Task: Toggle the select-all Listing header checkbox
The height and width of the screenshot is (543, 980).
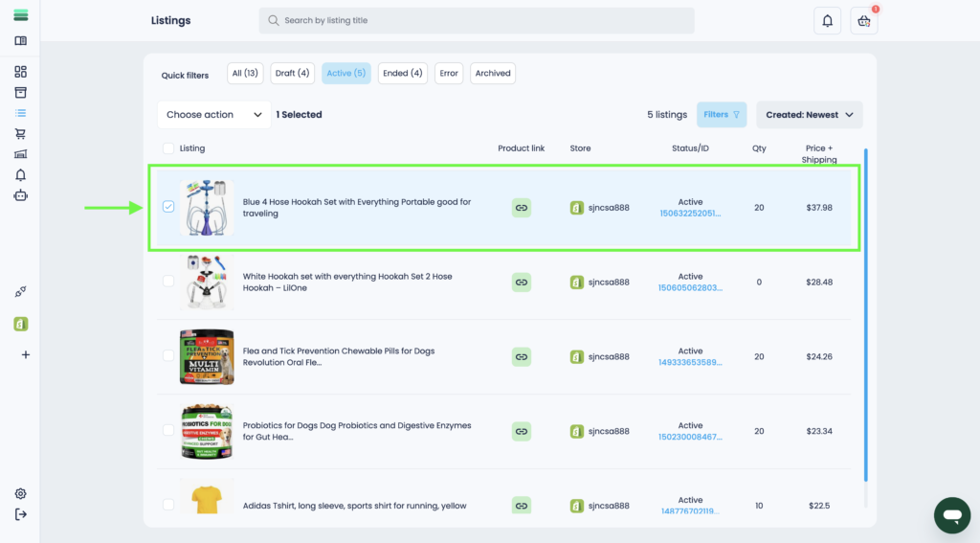Action: click(x=168, y=148)
